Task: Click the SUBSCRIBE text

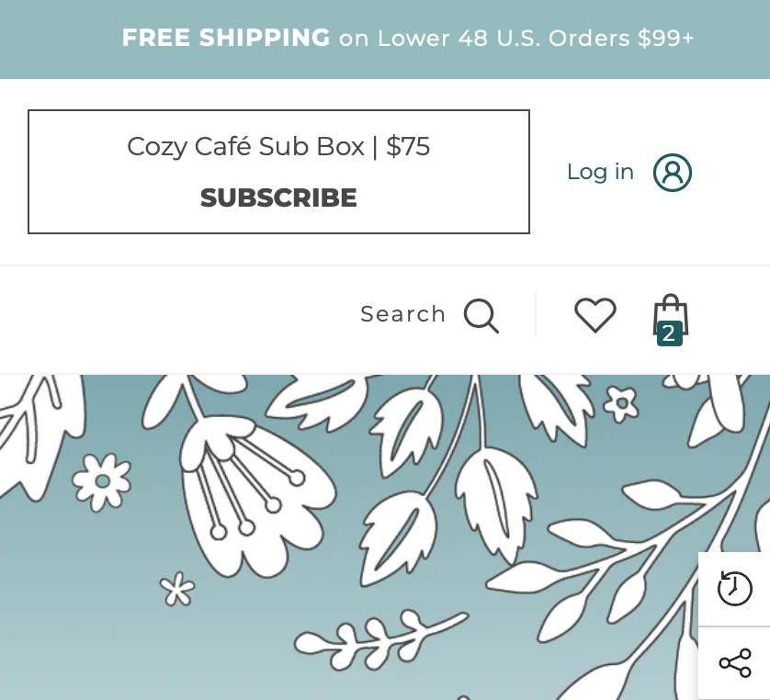Action: click(278, 198)
